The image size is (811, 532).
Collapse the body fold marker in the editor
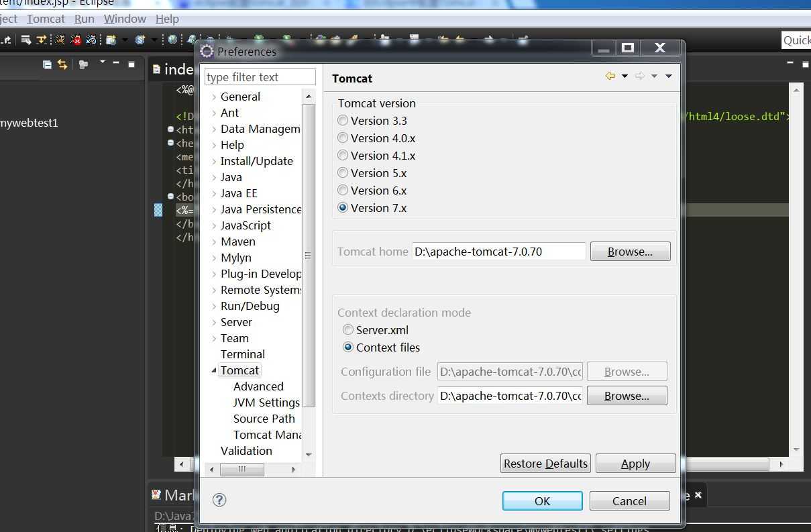coord(170,197)
